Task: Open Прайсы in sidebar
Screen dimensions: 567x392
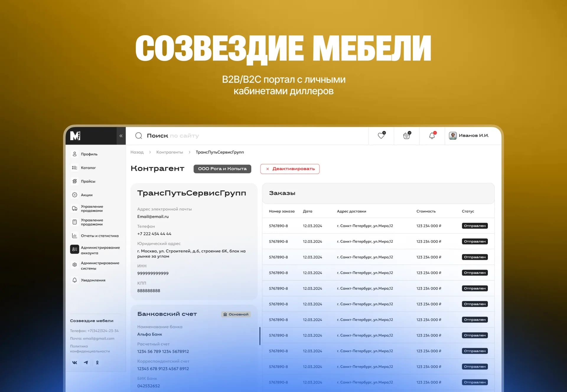Action: (x=88, y=181)
